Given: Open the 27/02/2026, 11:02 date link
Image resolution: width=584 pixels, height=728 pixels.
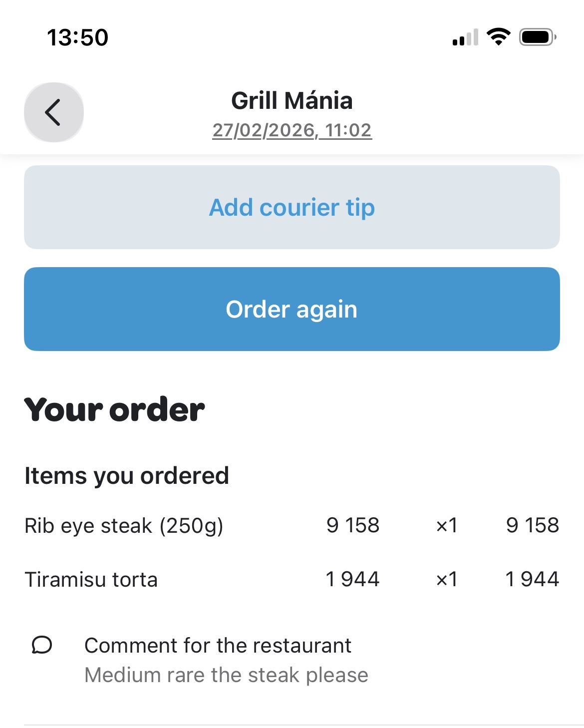Looking at the screenshot, I should pos(292,130).
